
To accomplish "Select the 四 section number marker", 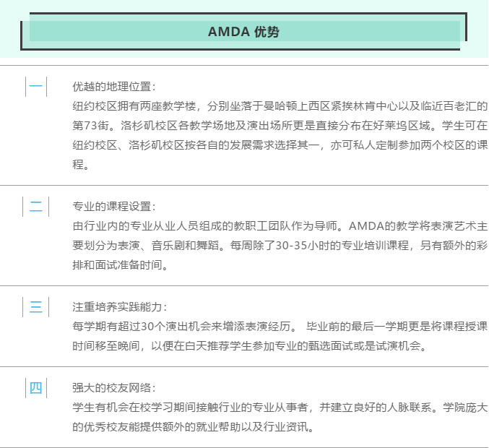I will [36, 388].
